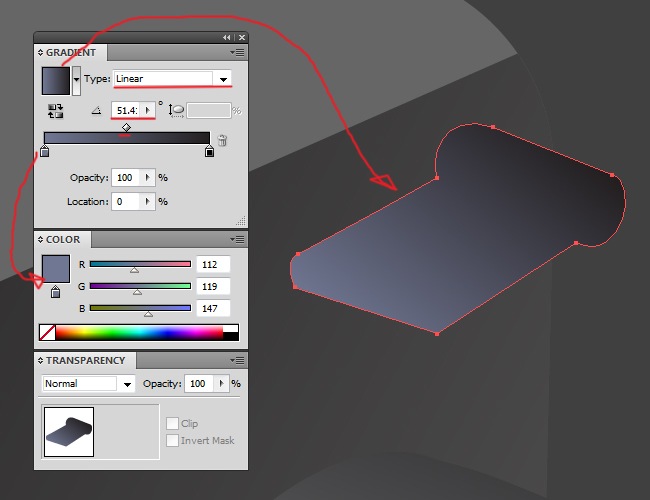Viewport: 650px width, 500px height.
Task: Open the Color panel flyout menu
Action: tap(237, 239)
